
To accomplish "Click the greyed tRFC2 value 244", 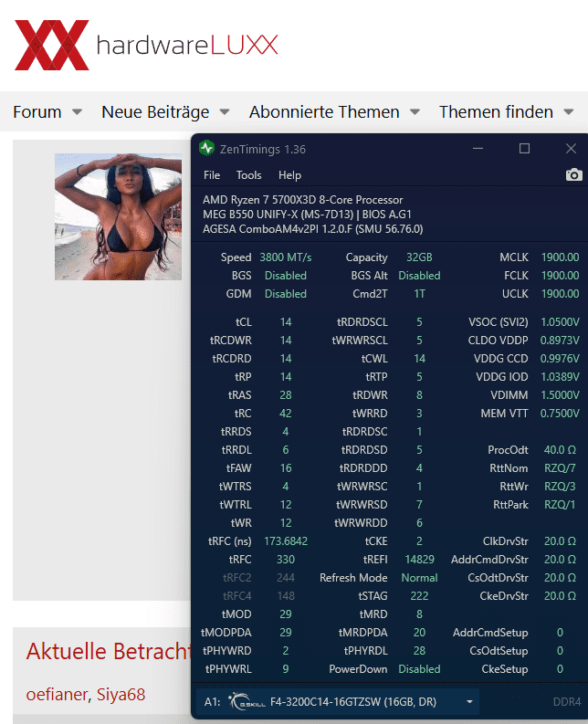I will point(286,578).
